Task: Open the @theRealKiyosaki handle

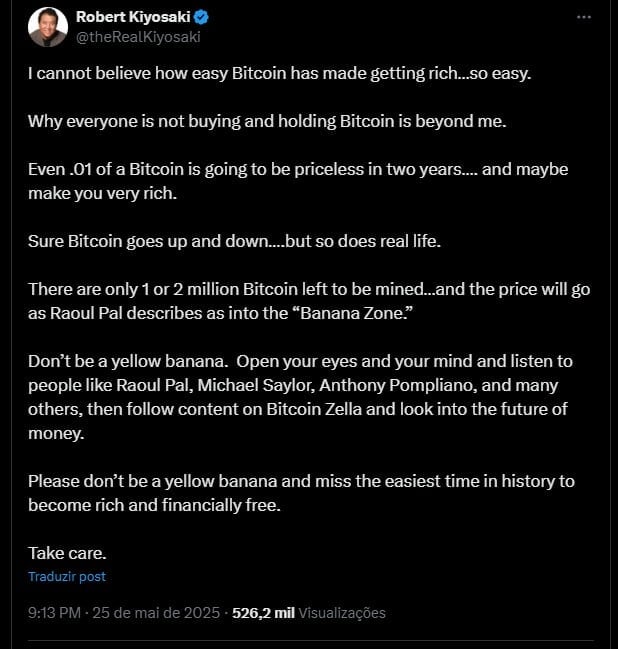Action: (138, 37)
